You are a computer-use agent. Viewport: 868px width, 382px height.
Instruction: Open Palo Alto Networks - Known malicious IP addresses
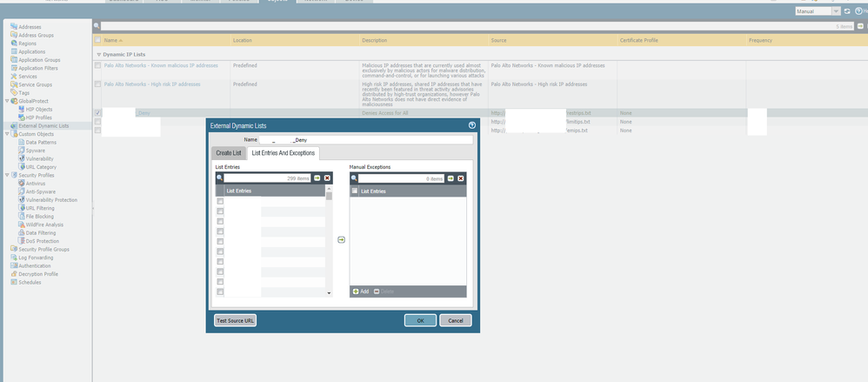pyautogui.click(x=161, y=65)
